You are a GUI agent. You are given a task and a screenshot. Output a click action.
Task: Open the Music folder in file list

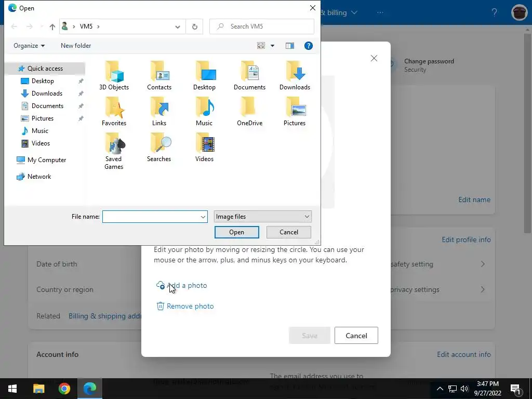(x=204, y=112)
